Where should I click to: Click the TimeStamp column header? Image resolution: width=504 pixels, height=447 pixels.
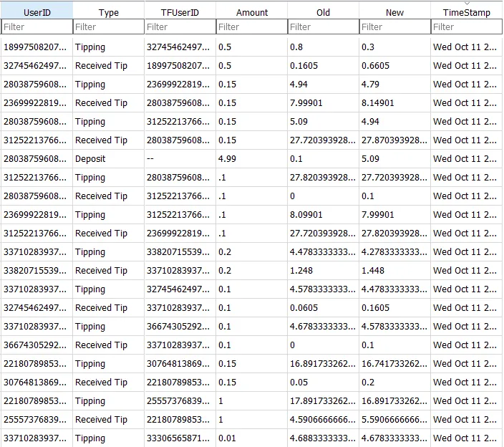tap(466, 12)
